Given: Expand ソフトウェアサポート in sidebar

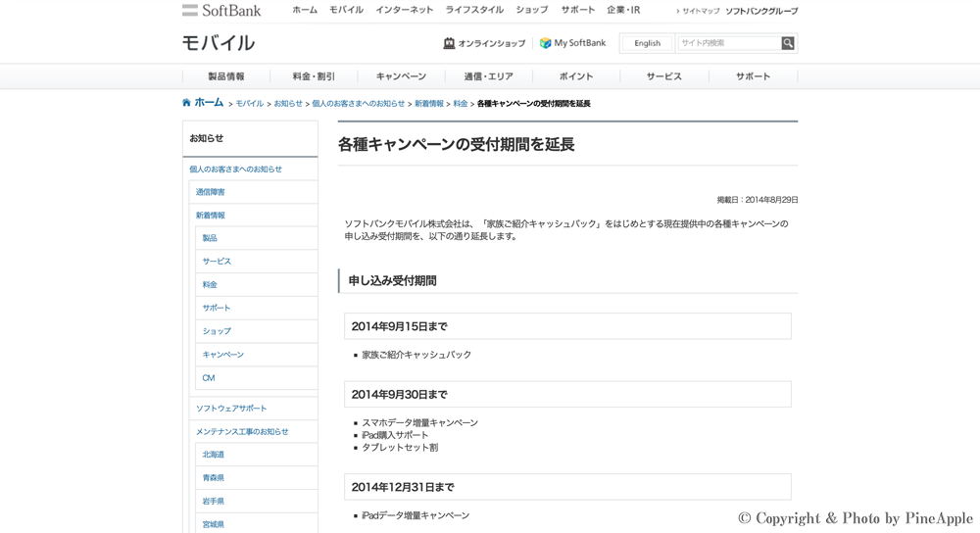Looking at the screenshot, I should (x=231, y=409).
